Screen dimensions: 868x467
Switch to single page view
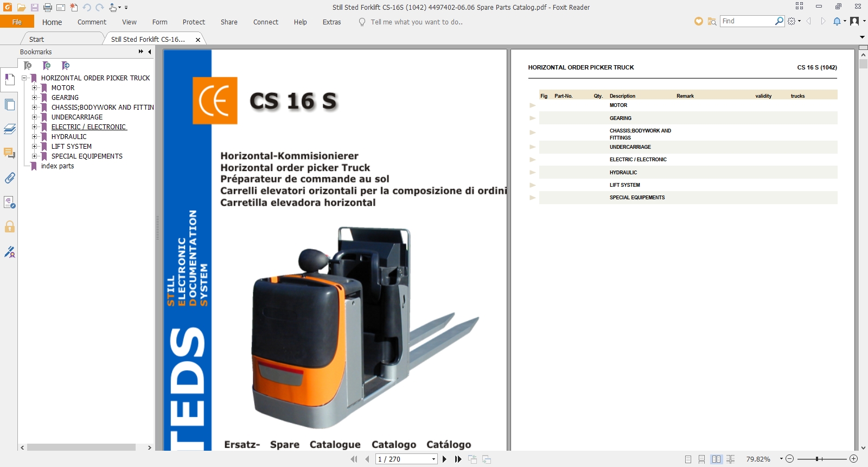click(x=688, y=459)
